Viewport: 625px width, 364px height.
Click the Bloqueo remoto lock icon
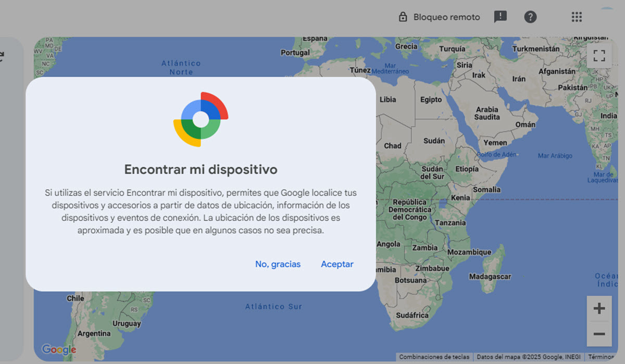point(403,17)
